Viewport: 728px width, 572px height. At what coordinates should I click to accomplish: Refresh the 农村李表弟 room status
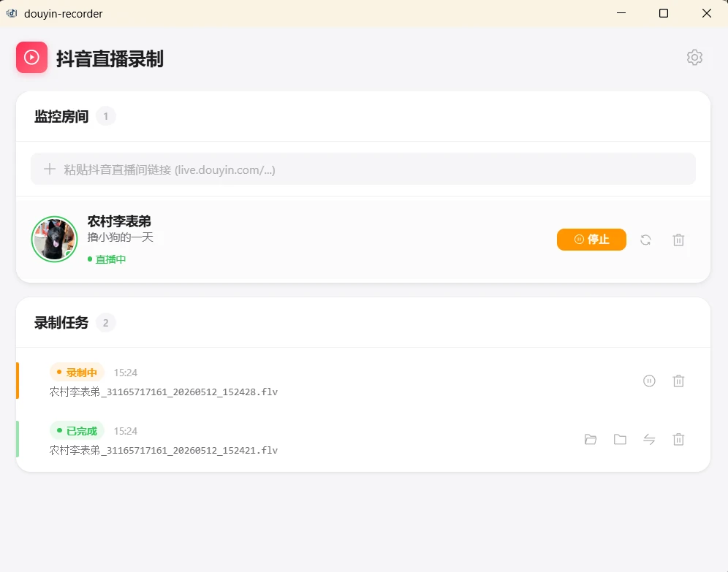click(x=645, y=240)
